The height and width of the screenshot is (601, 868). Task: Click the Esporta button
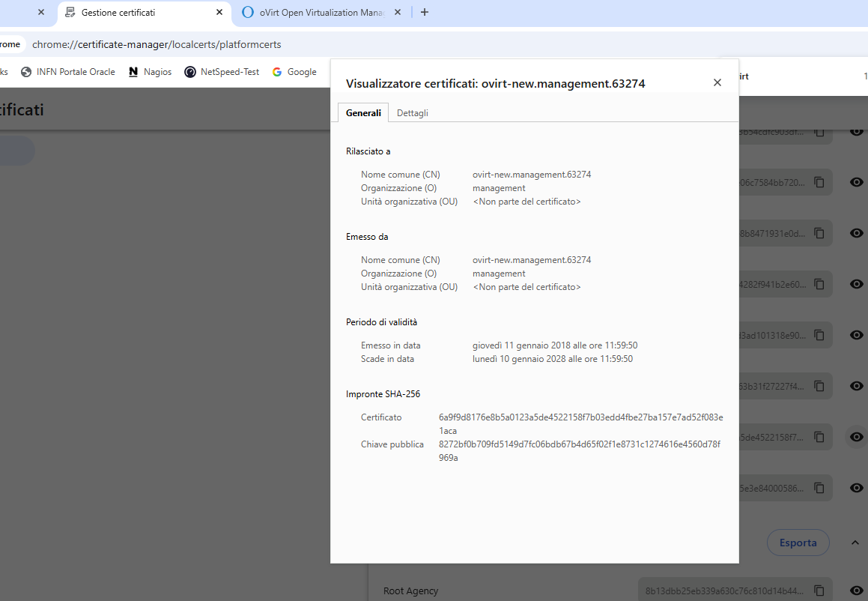click(x=798, y=543)
